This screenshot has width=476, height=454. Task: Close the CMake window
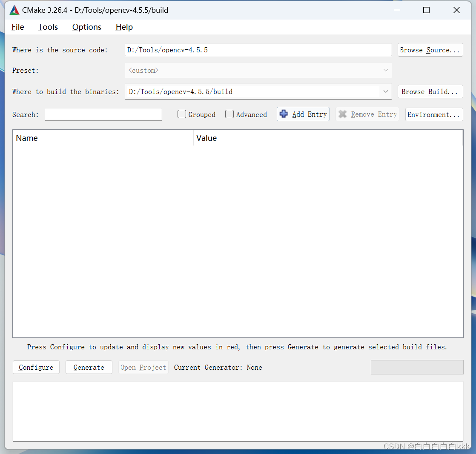(x=456, y=10)
